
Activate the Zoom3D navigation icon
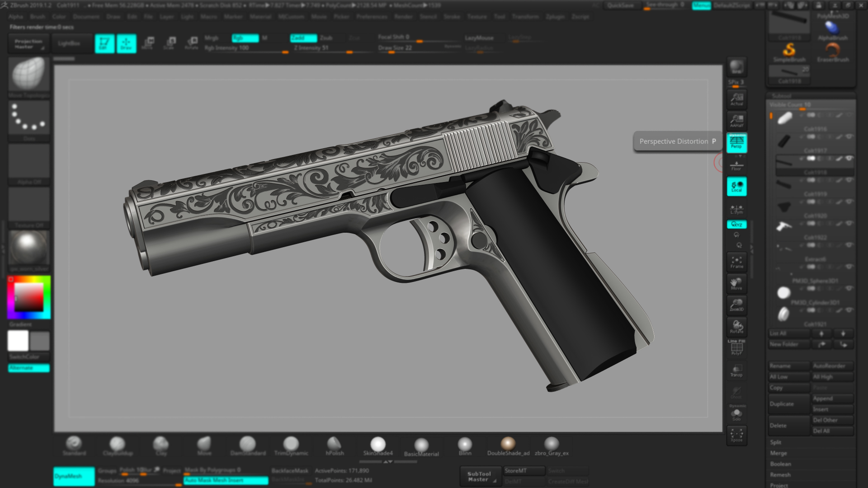click(x=736, y=305)
